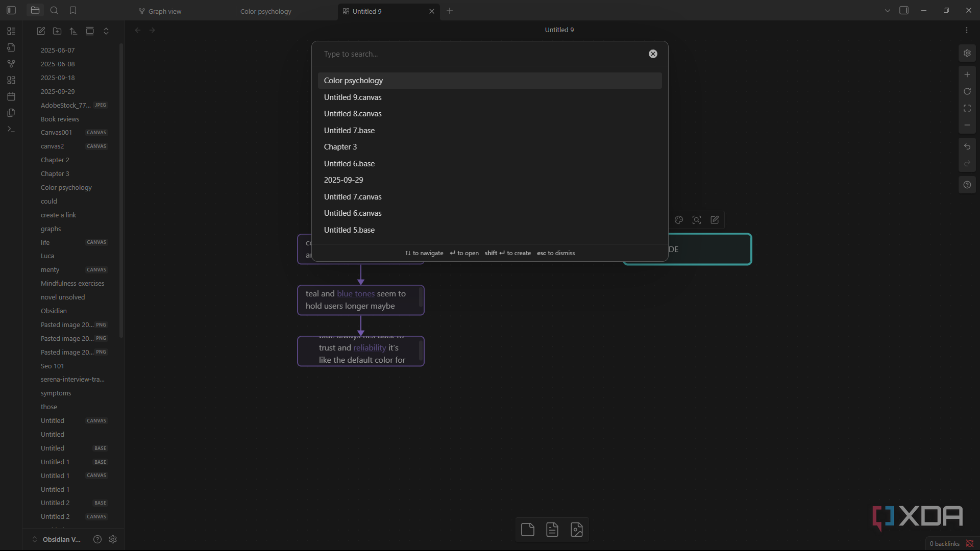Undo the last canvas action
The image size is (980, 551).
(967, 147)
